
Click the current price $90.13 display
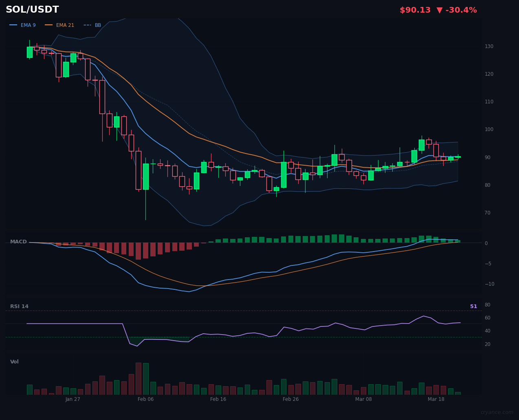(415, 9)
